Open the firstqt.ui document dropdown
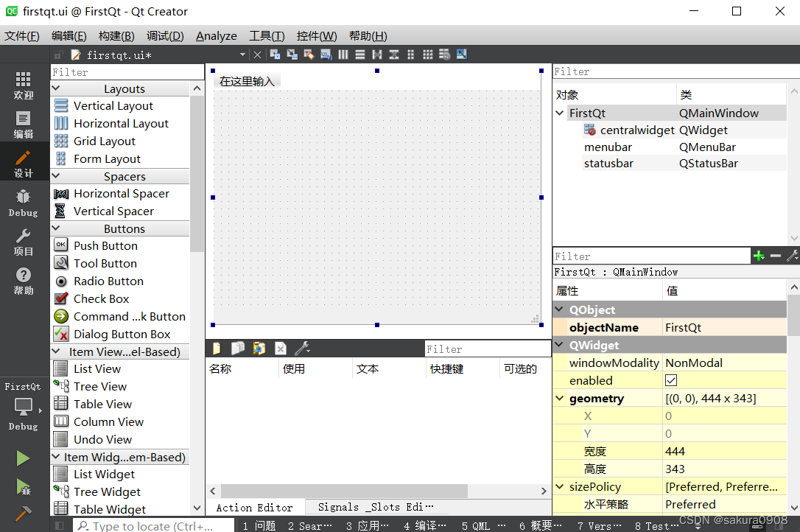The width and height of the screenshot is (800, 532). tap(242, 55)
